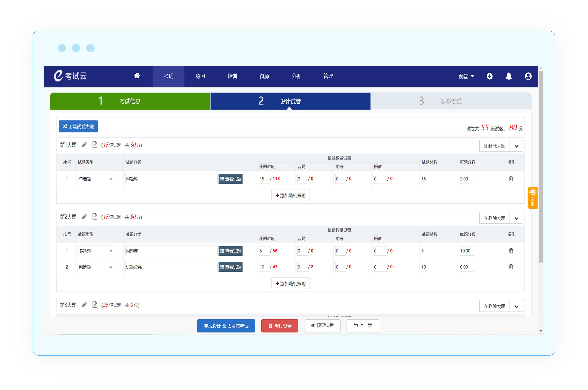The width and height of the screenshot is (588, 390).
Task: Open the 前端 dropdown in header
Action: point(466,76)
